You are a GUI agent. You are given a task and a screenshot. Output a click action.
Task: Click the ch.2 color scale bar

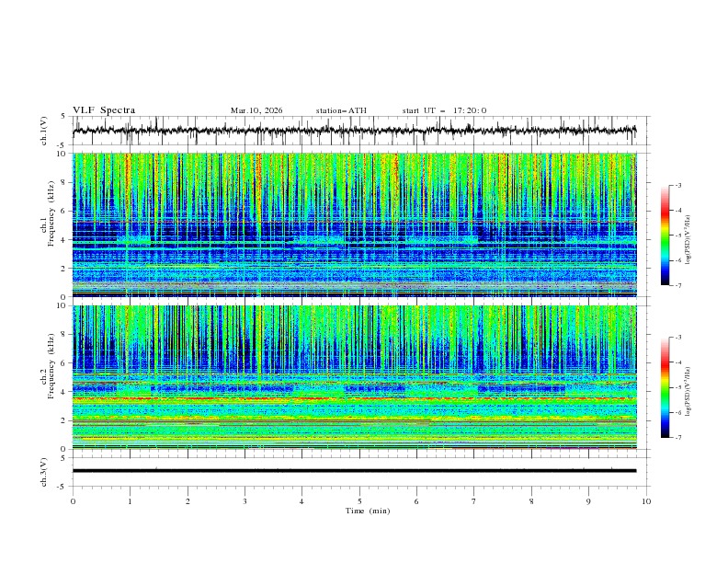tap(665, 387)
